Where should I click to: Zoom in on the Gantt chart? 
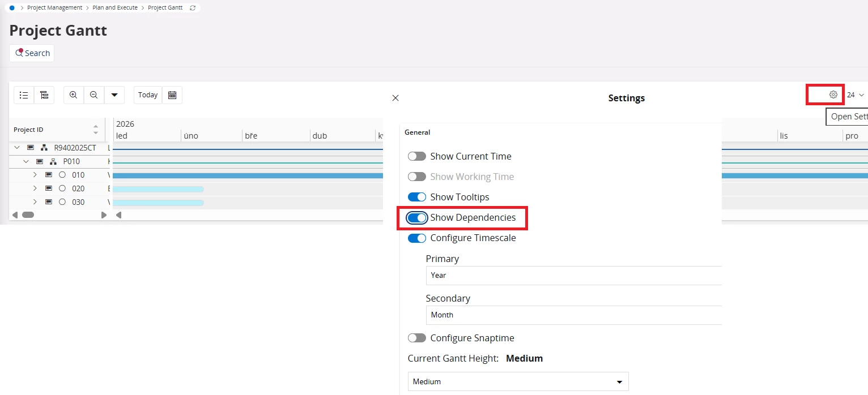coord(74,95)
